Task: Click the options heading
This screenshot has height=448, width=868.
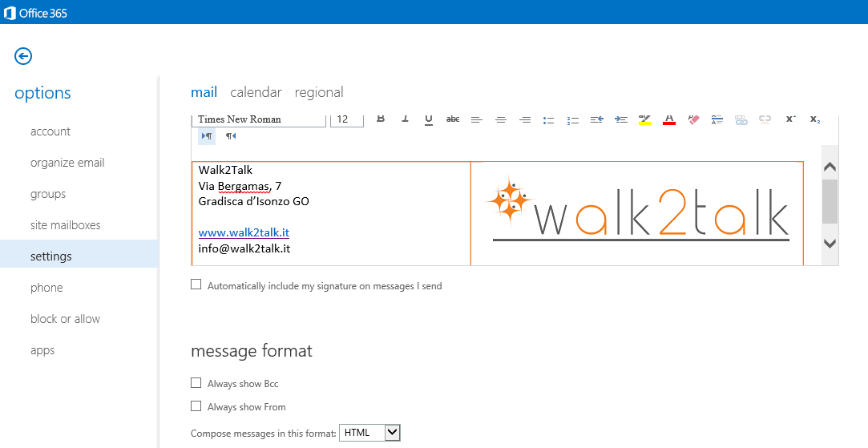Action: 42,93
